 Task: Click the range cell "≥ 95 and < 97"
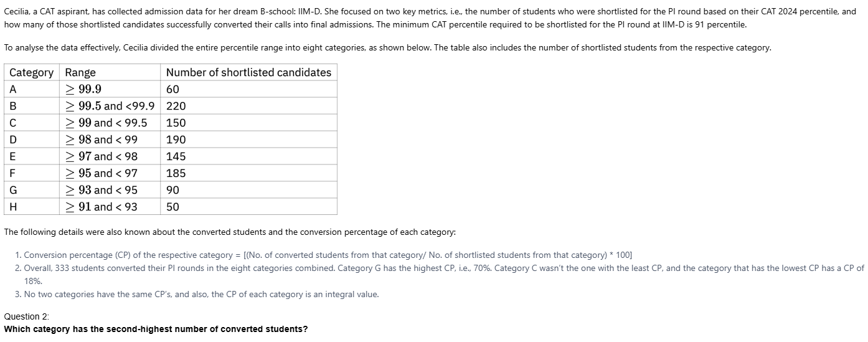pyautogui.click(x=101, y=173)
